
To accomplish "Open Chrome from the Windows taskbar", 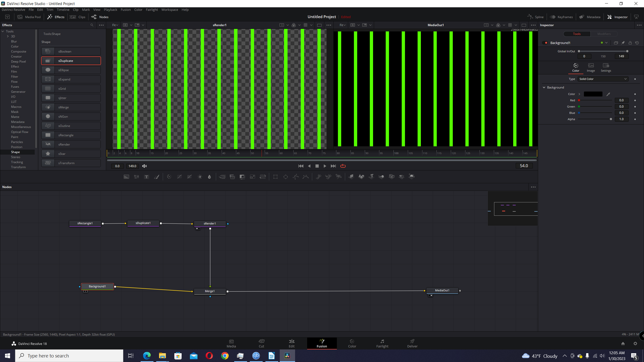I will point(225,356).
